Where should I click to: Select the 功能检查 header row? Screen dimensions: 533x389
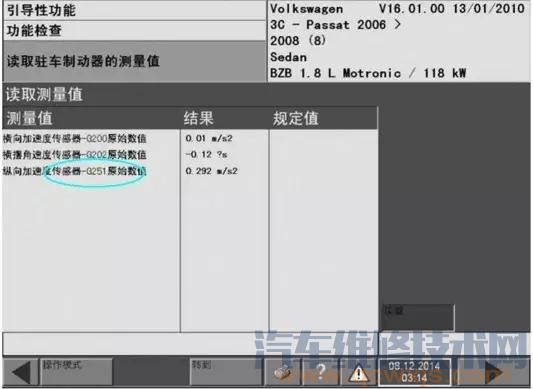pyautogui.click(x=135, y=31)
